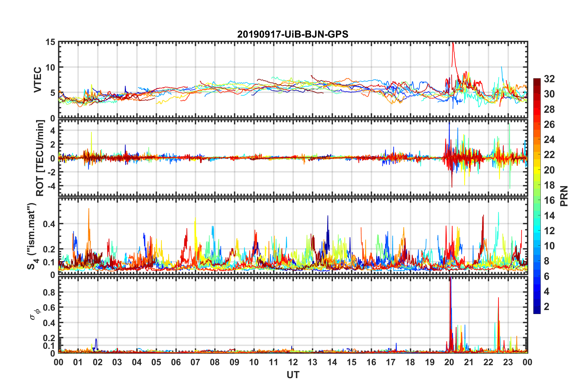Click the "PRN" colorbar label

(564, 196)
